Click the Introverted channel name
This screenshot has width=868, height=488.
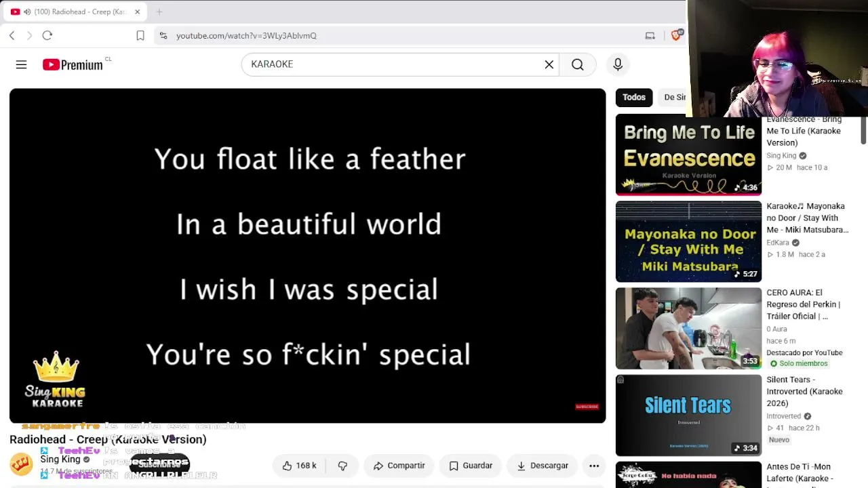point(783,416)
